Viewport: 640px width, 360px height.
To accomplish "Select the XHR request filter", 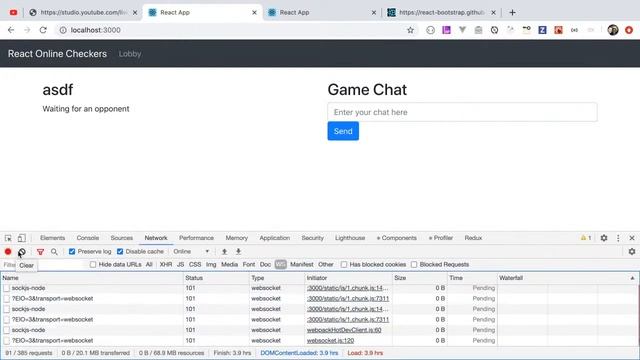I will (166, 264).
